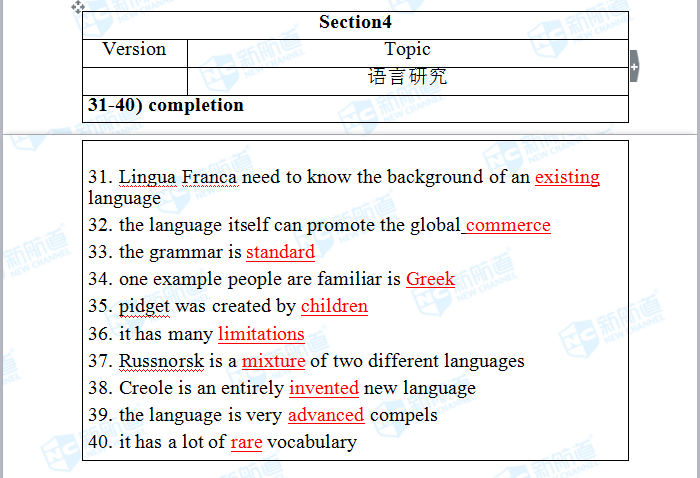Click the red answer "children"

pos(334,306)
